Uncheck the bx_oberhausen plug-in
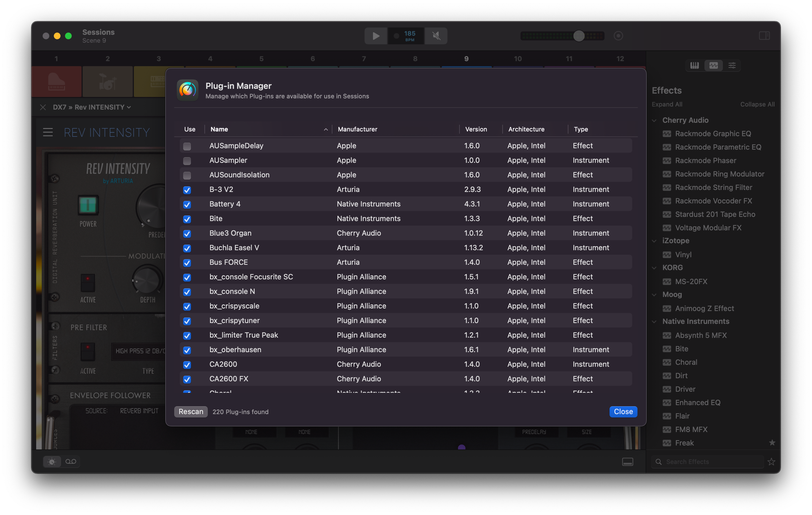Screen dimensions: 812x515 187,350
